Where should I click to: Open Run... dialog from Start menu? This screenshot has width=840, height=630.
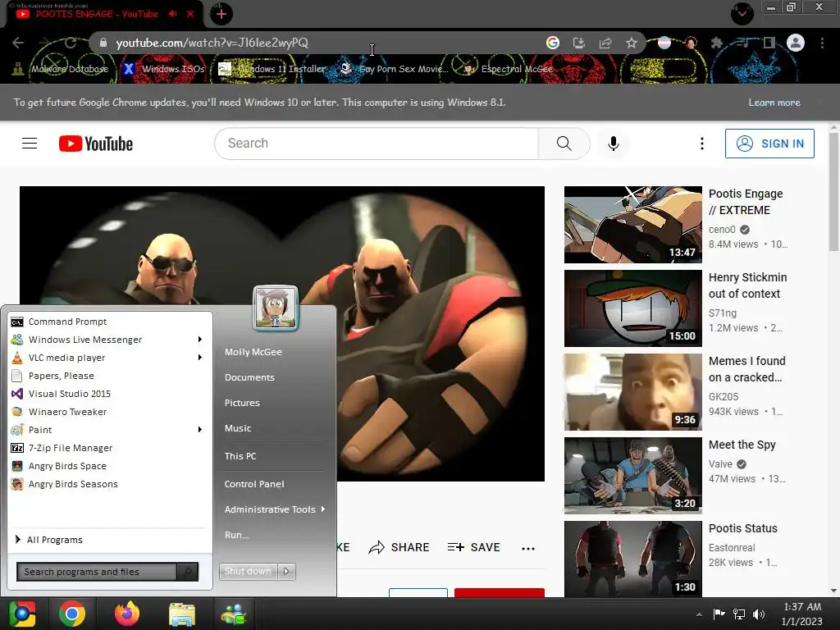237,535
